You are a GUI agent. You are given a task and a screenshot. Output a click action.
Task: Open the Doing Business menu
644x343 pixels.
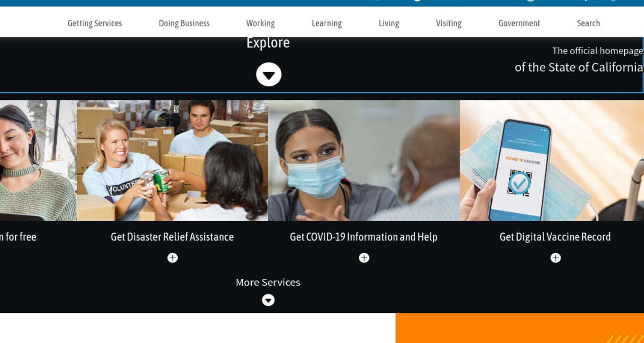pos(184,23)
